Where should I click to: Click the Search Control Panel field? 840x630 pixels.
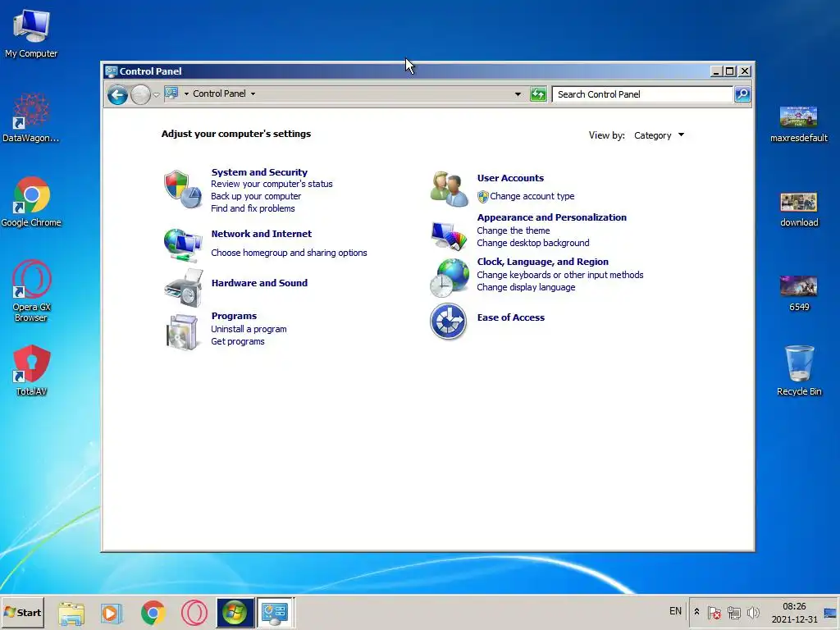[642, 94]
